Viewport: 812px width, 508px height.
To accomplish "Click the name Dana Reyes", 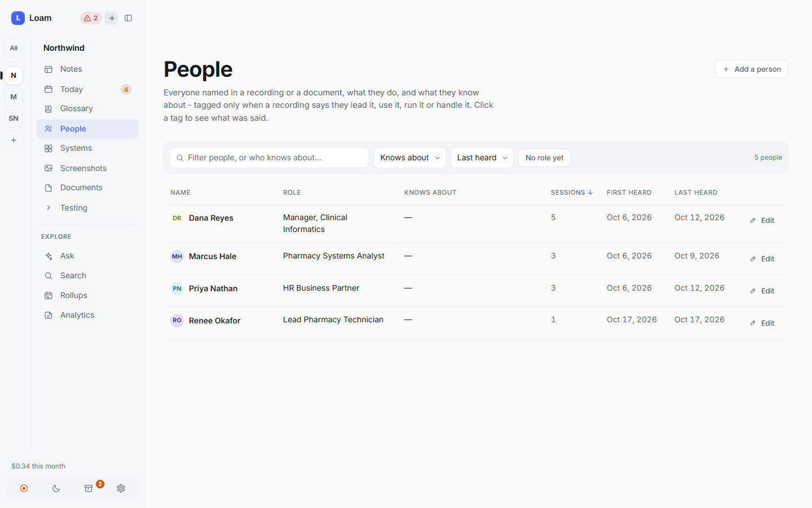I will pos(211,218).
